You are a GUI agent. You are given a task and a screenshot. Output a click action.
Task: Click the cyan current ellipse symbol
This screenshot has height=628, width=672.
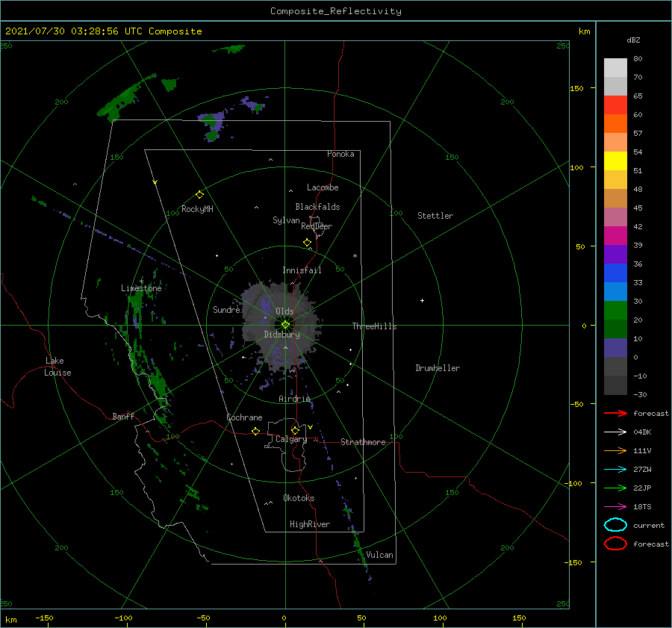coord(615,525)
